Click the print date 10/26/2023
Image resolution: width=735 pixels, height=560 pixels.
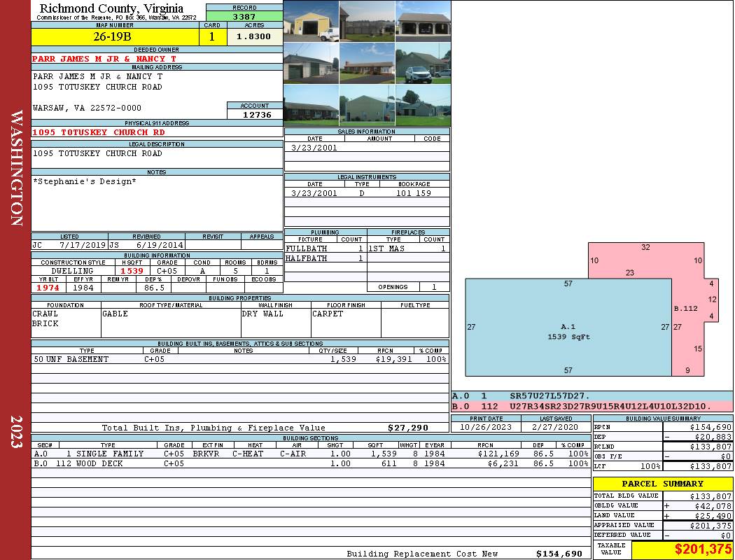point(486,428)
